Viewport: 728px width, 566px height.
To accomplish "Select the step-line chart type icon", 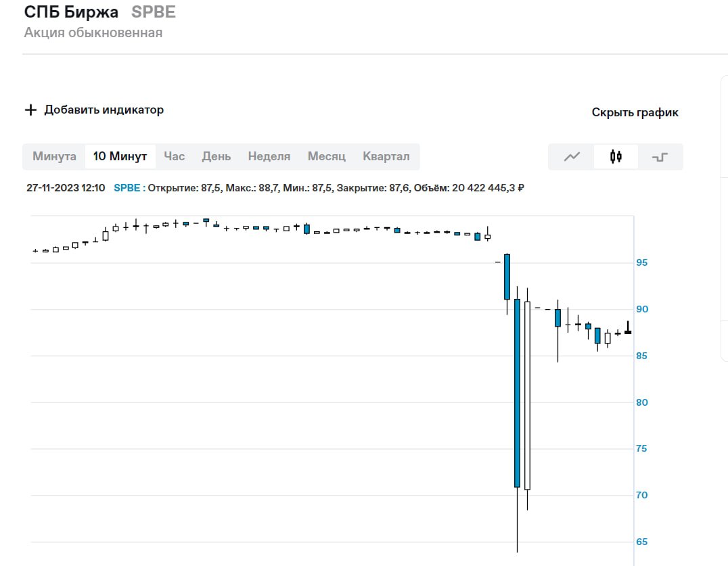I will [660, 157].
